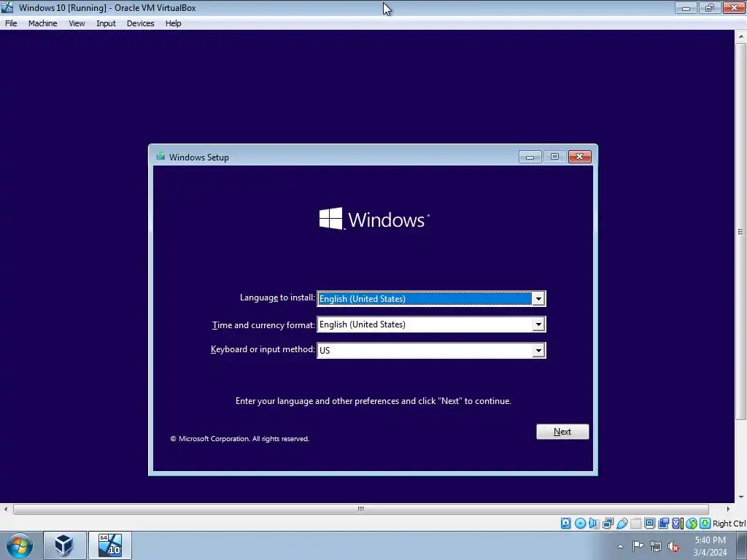Screen dimensions: 747x560
Task: Click the Windows Setup title bar icon
Action: [x=160, y=156]
